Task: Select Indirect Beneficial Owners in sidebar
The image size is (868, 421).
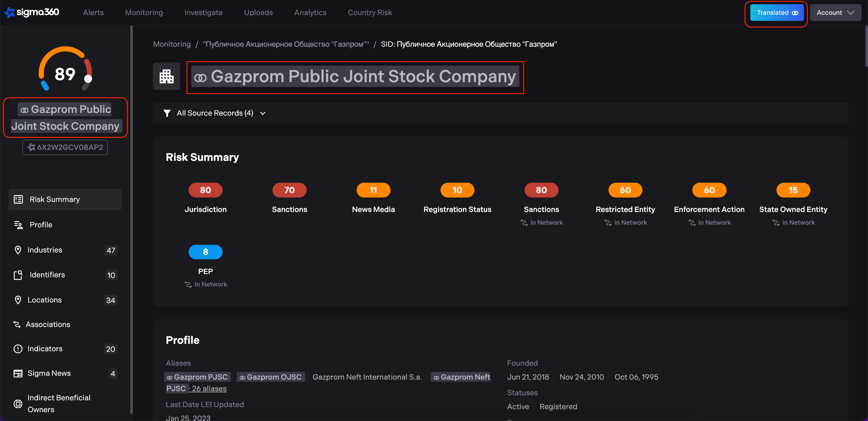Action: 59,404
